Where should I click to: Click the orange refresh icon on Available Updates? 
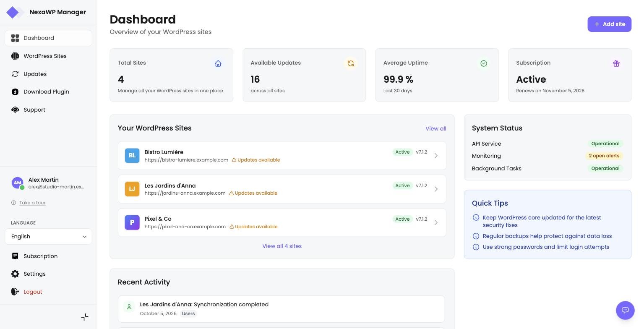(351, 63)
